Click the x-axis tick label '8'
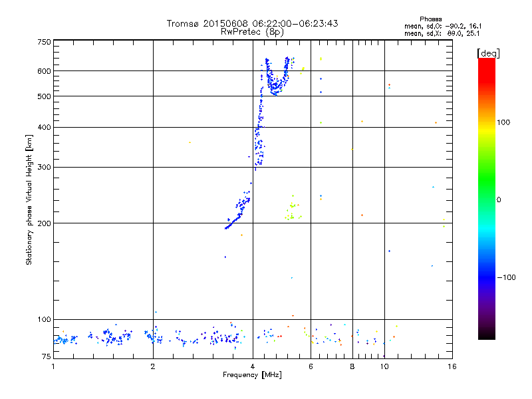Viewport: 532px width, 399px height. point(352,366)
